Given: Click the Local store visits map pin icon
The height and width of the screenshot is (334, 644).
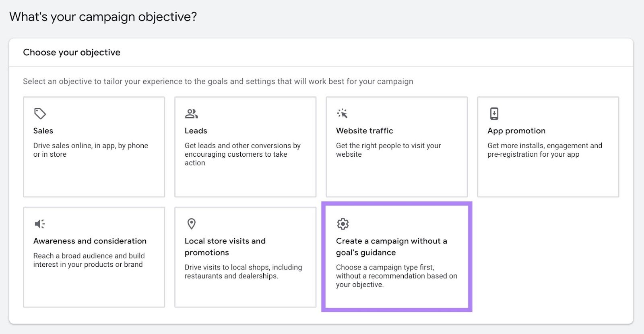Looking at the screenshot, I should click(192, 224).
